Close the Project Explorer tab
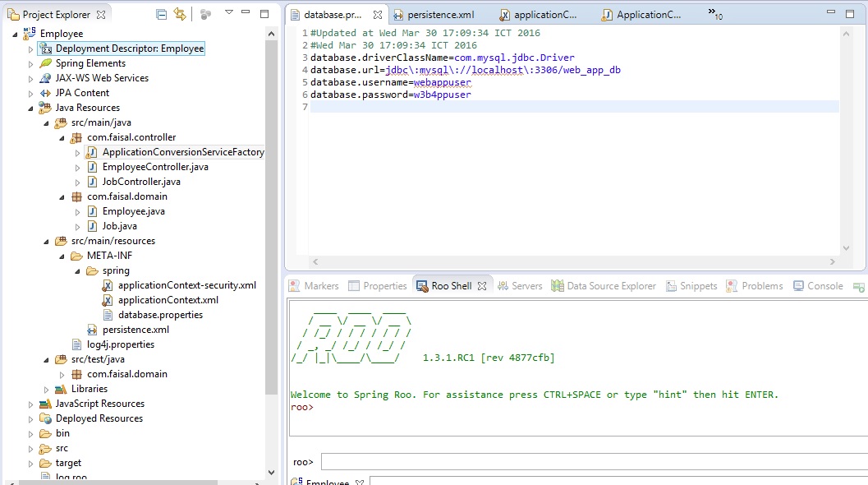The image size is (868, 485). tap(101, 15)
